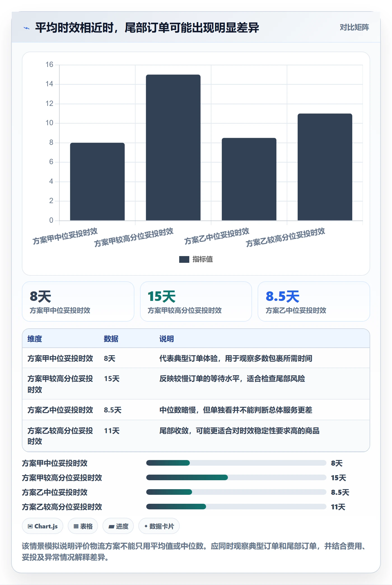392x585 pixels.
Task: Click the 表格 chip grid icon
Action: pos(76,526)
